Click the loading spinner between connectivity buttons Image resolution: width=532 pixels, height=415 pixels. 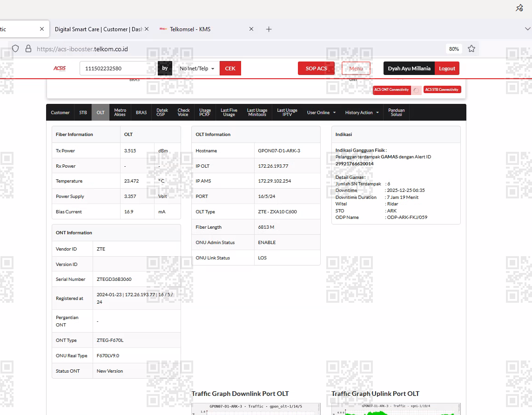click(416, 90)
